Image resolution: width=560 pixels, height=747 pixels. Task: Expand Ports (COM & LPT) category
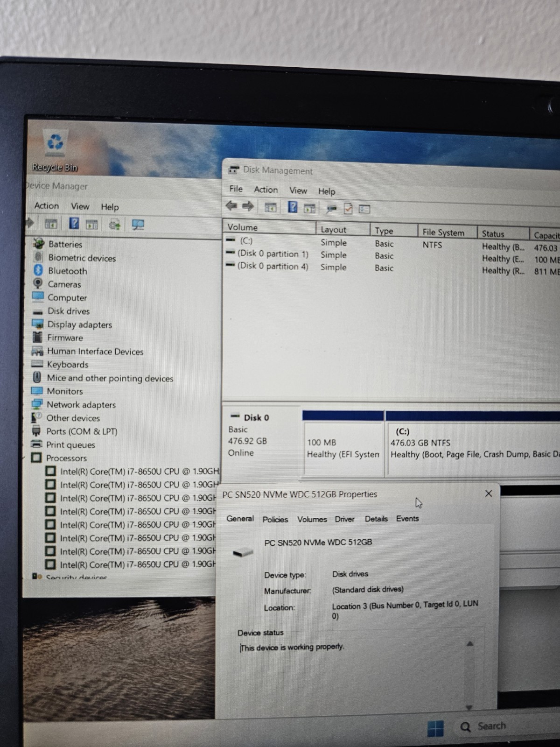tap(81, 431)
